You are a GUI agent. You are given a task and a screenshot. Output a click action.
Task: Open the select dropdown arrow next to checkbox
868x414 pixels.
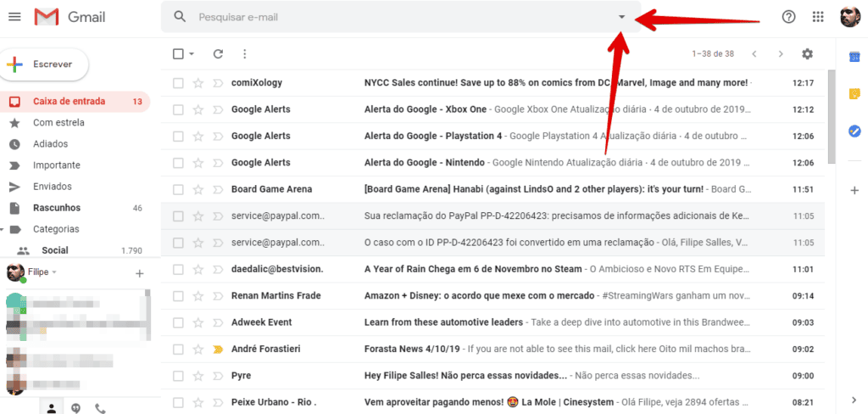point(192,53)
